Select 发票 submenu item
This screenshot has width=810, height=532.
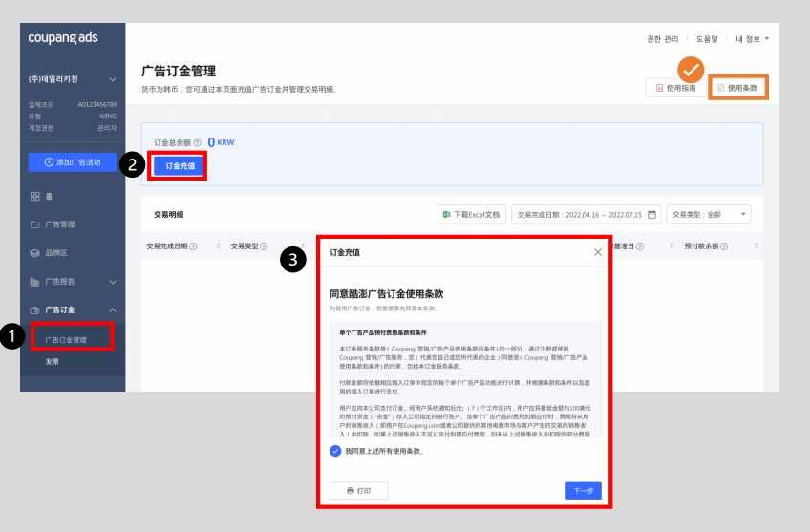(x=53, y=362)
